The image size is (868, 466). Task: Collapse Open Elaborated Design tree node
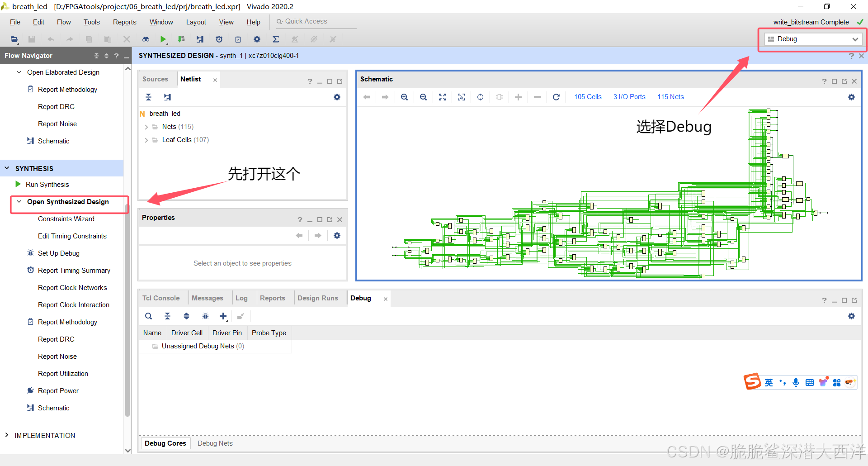(x=19, y=72)
